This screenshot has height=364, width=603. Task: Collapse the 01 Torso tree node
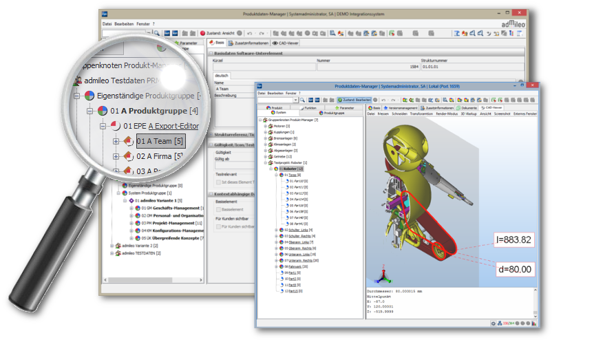[276, 175]
